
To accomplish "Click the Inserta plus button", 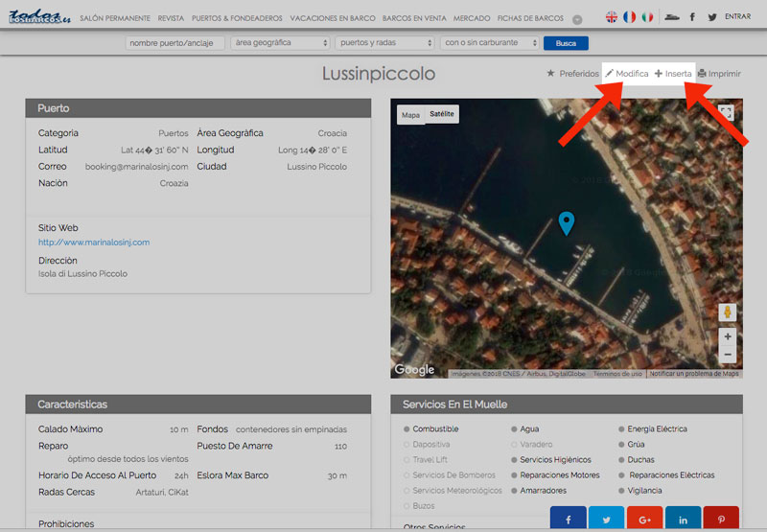I will [673, 74].
